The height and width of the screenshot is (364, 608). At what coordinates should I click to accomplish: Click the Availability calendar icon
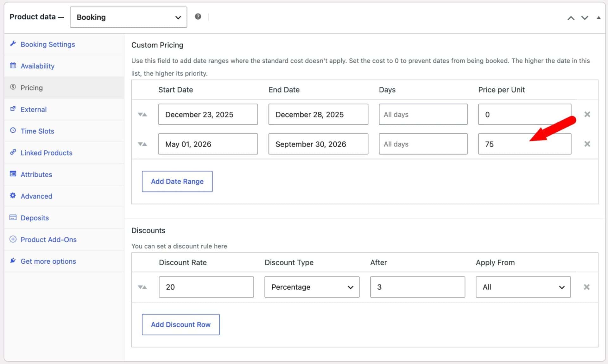click(13, 66)
